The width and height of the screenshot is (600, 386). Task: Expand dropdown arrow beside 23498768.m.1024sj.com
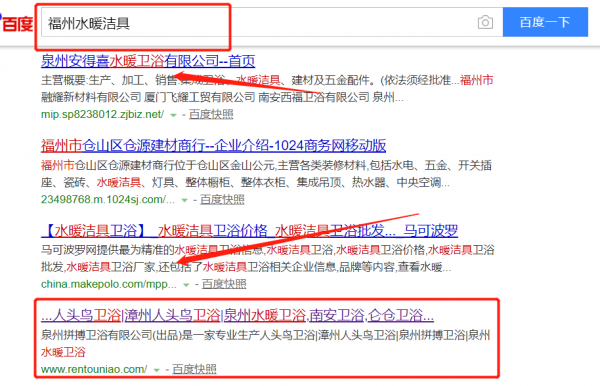184,200
